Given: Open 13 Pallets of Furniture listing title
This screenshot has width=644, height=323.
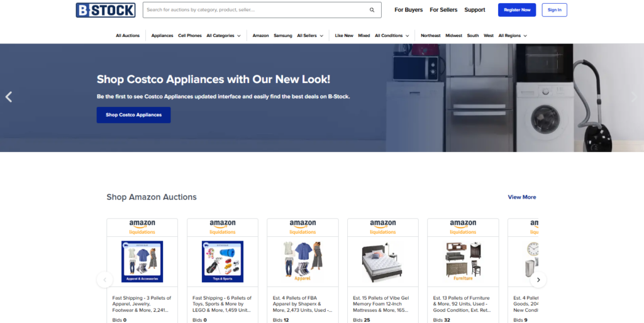Looking at the screenshot, I should [x=462, y=304].
